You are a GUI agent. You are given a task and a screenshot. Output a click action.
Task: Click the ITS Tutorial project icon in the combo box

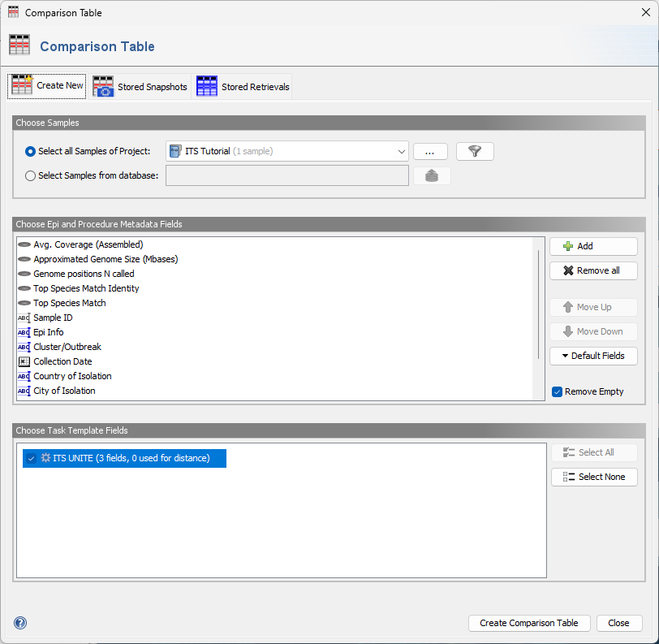click(x=174, y=151)
